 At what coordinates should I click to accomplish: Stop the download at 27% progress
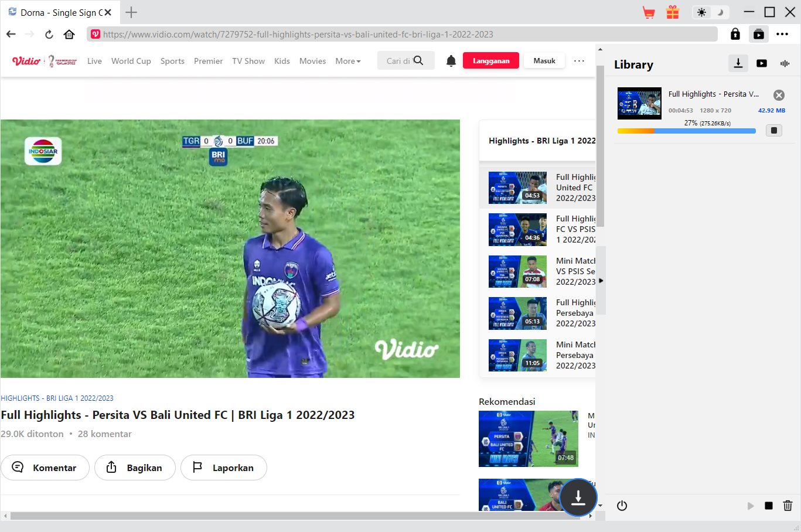tap(773, 130)
